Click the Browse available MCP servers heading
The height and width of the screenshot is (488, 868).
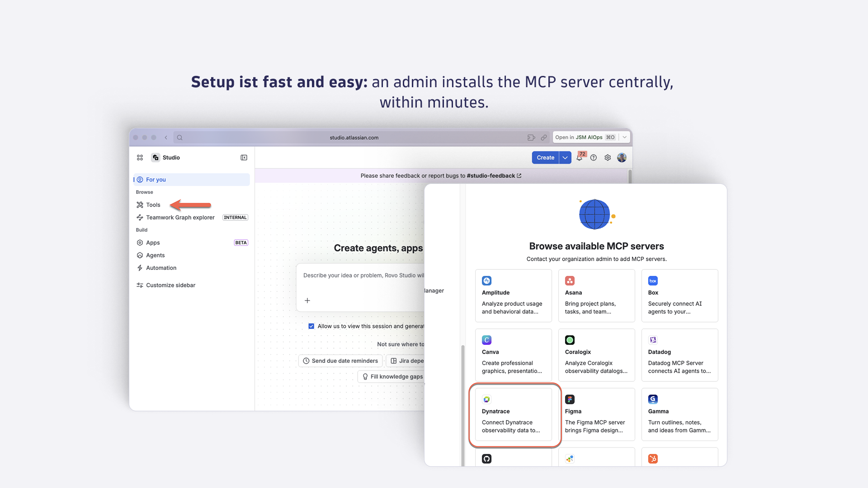pyautogui.click(x=596, y=246)
